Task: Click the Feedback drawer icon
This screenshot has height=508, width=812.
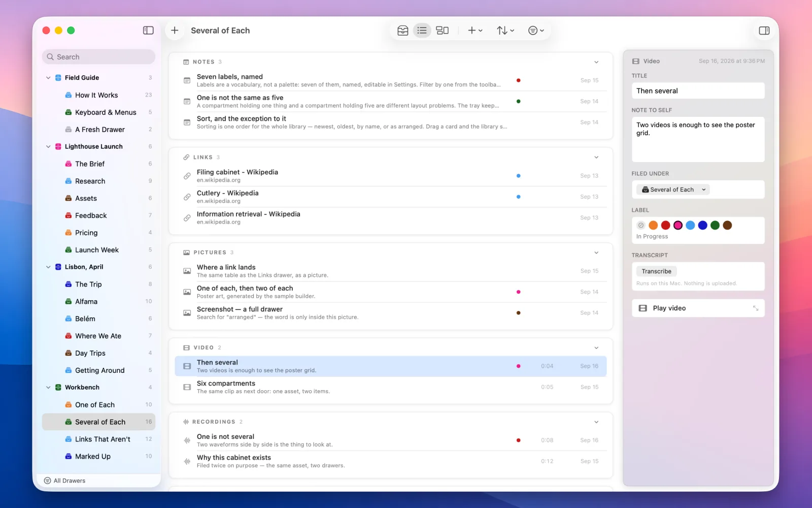Action: (x=69, y=215)
